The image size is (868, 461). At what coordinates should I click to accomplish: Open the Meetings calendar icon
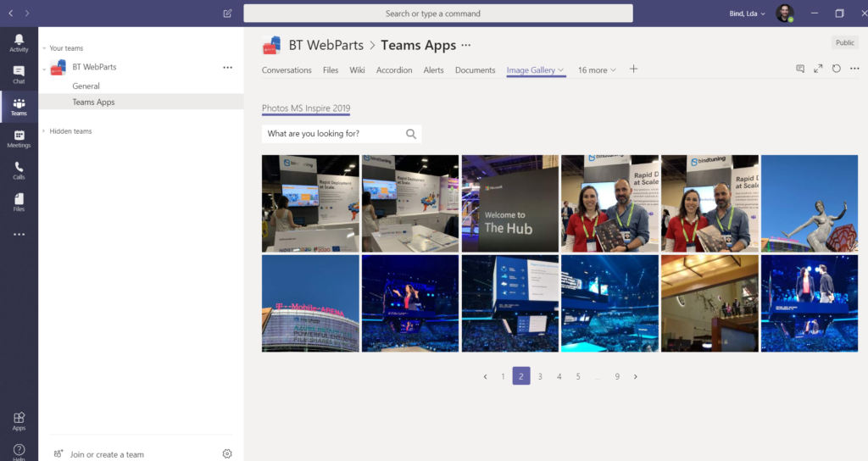(x=19, y=138)
